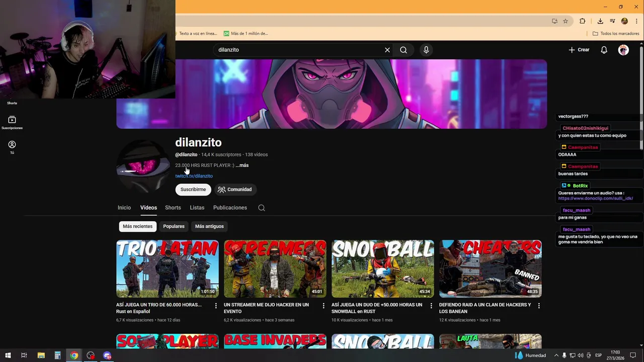Open the twitch.tv/dilanzito link
The image size is (644, 362).
click(x=194, y=176)
